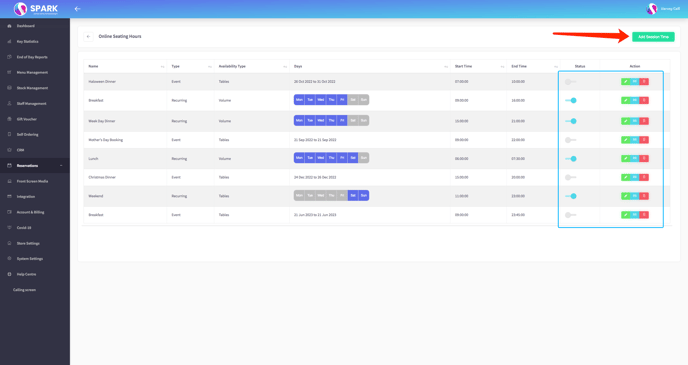Viewport: 688px width, 365px height.
Task: Collapse the Reservations menu chevron
Action: coord(61,165)
